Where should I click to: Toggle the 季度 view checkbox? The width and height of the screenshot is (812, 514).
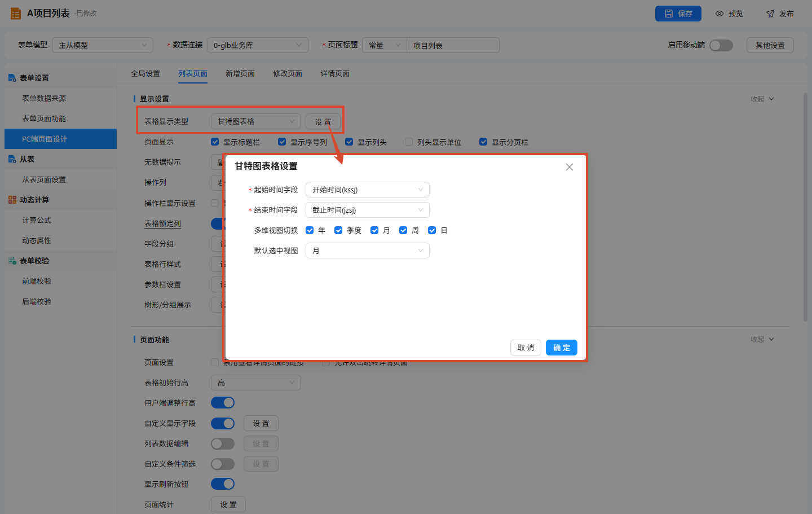click(338, 230)
